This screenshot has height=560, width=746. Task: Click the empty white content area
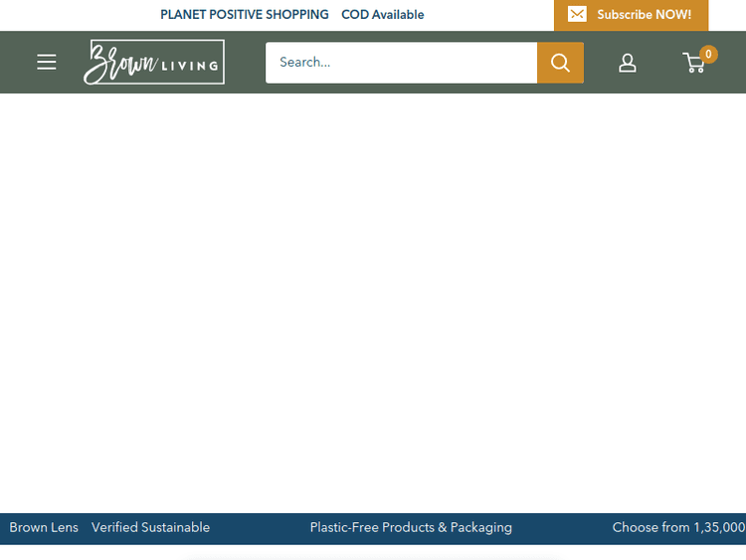pyautogui.click(x=373, y=298)
